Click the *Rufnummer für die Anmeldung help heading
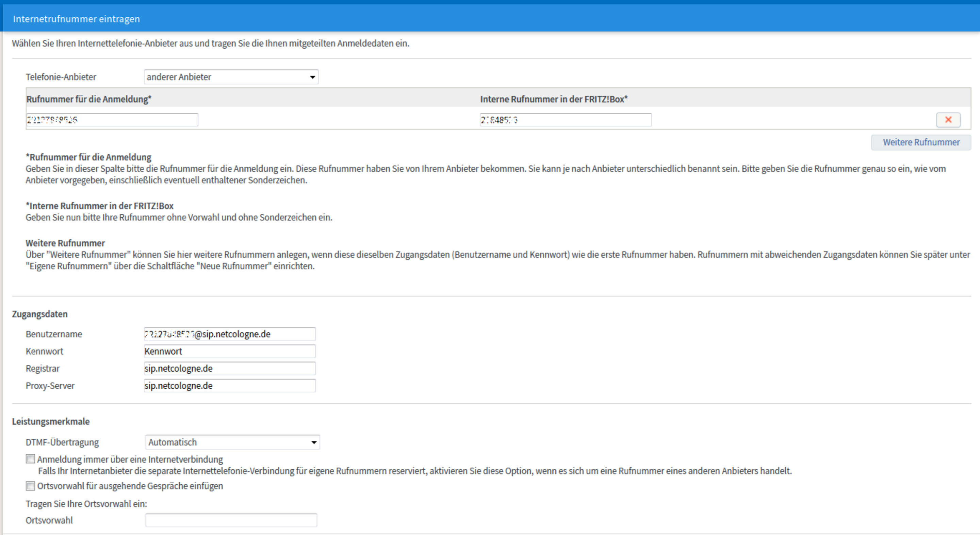The width and height of the screenshot is (980, 535). [88, 157]
